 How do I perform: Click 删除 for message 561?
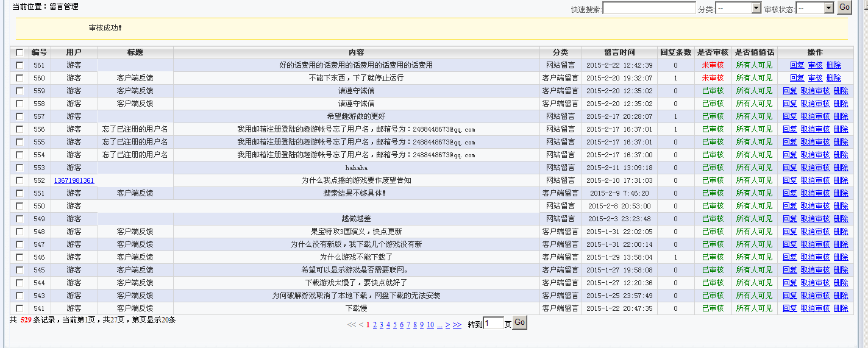tap(833, 65)
